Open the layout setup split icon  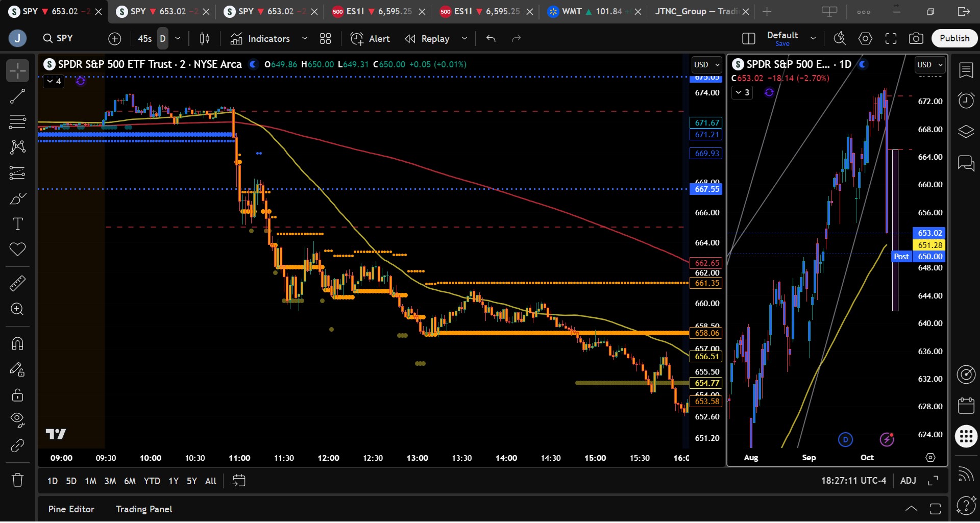coord(749,39)
